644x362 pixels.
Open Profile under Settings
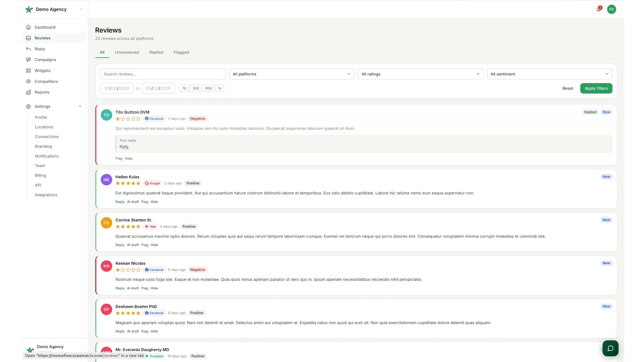click(x=41, y=117)
